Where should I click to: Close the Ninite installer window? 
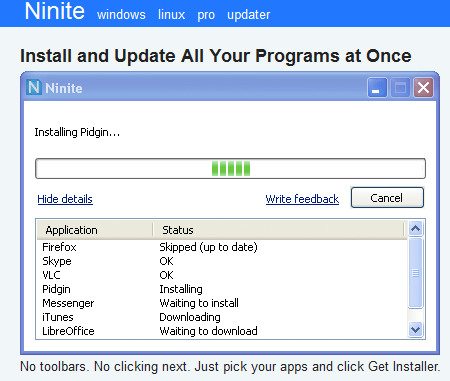coord(423,88)
